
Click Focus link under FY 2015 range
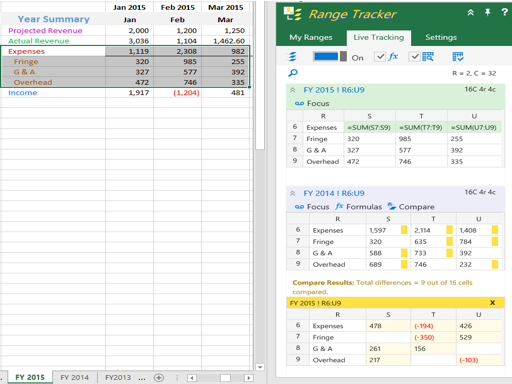click(x=312, y=104)
